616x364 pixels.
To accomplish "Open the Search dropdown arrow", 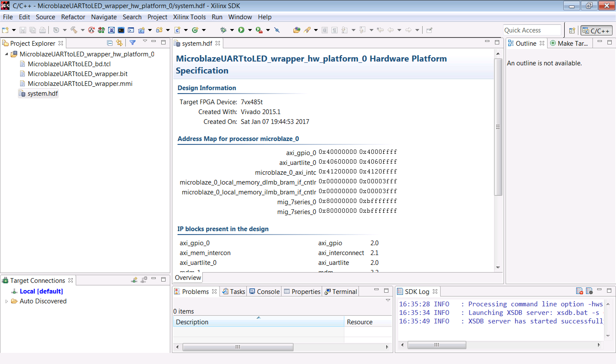I will 316,30.
